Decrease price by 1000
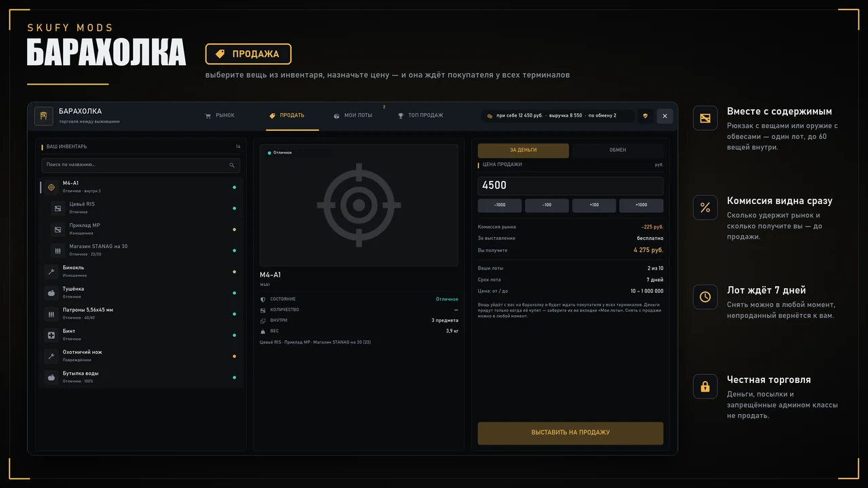The width and height of the screenshot is (868, 488). [x=500, y=205]
